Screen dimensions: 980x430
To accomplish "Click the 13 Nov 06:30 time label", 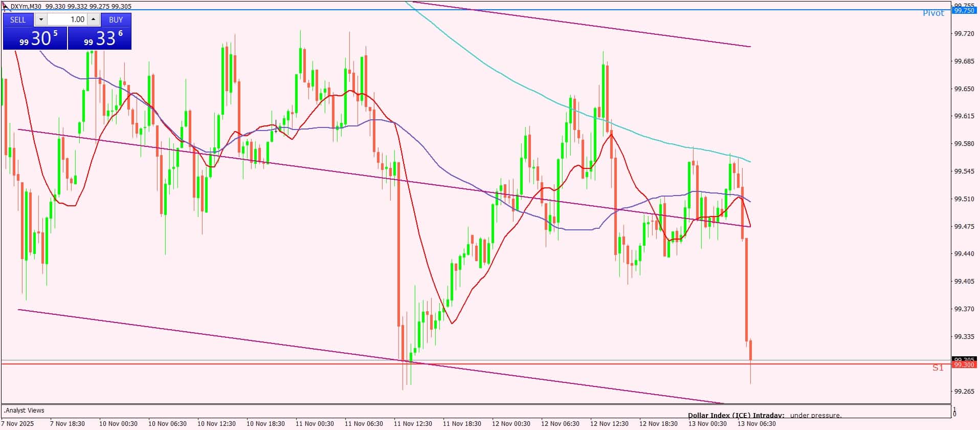I will (756, 424).
